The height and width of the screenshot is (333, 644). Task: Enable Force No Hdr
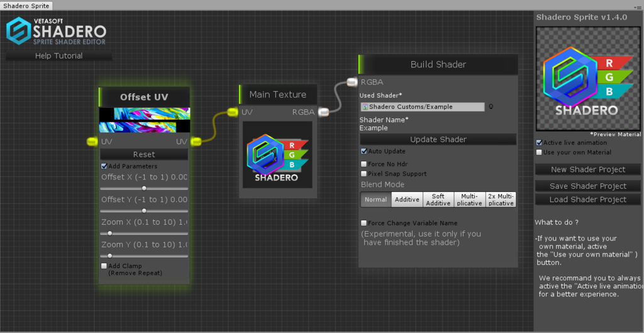(364, 164)
